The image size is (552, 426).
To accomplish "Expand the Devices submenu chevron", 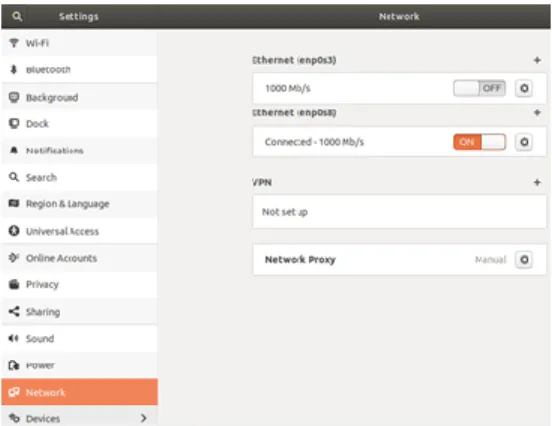I will pyautogui.click(x=144, y=418).
